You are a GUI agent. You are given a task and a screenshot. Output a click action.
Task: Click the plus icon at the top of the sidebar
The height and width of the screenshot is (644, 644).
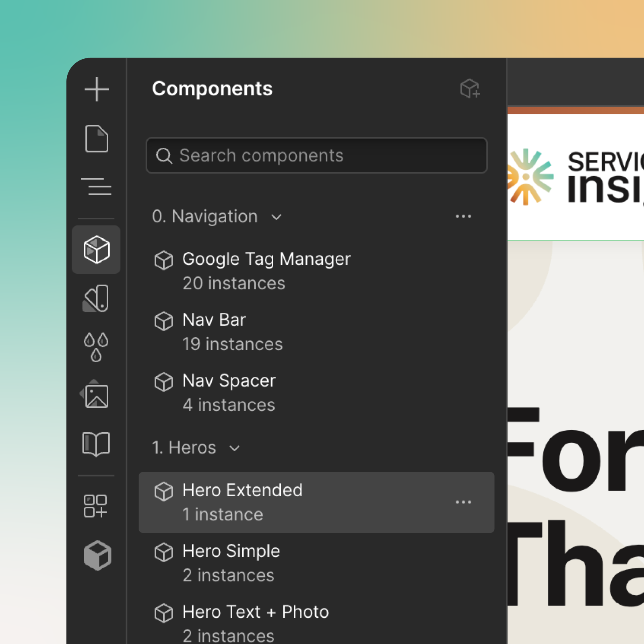click(x=96, y=89)
